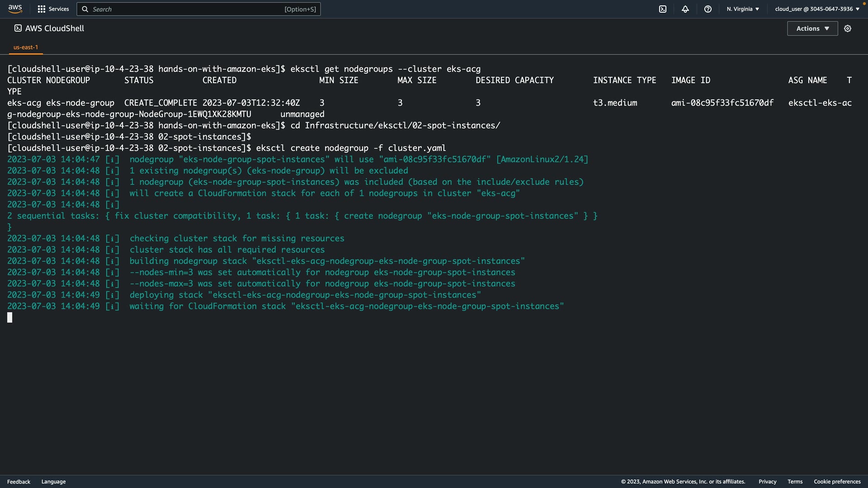Launch CloudShell from top navigation icon

pyautogui.click(x=663, y=9)
